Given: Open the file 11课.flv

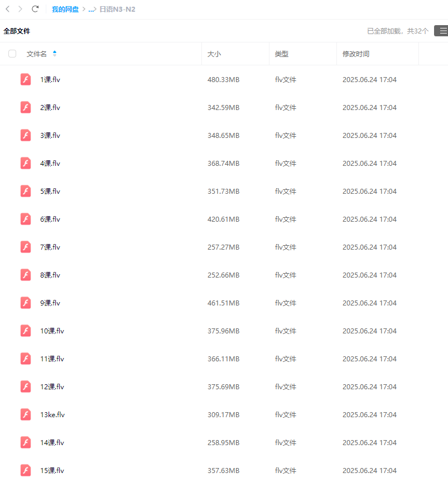Looking at the screenshot, I should (52, 359).
